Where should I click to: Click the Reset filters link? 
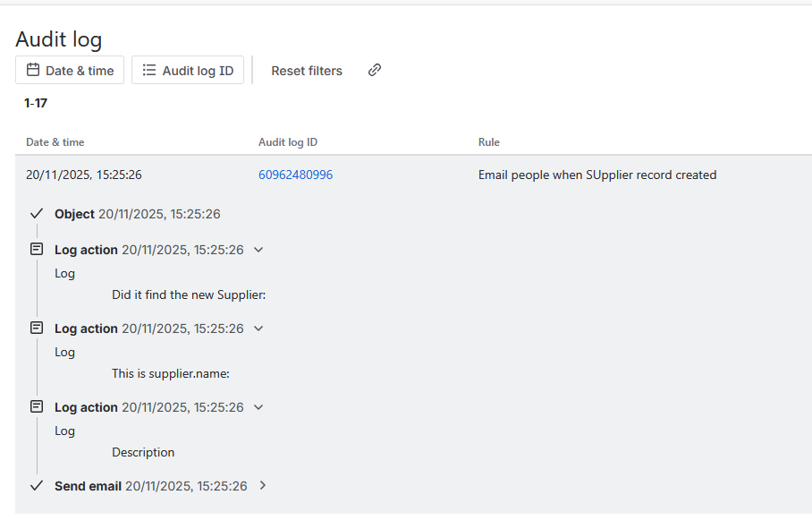tap(306, 70)
